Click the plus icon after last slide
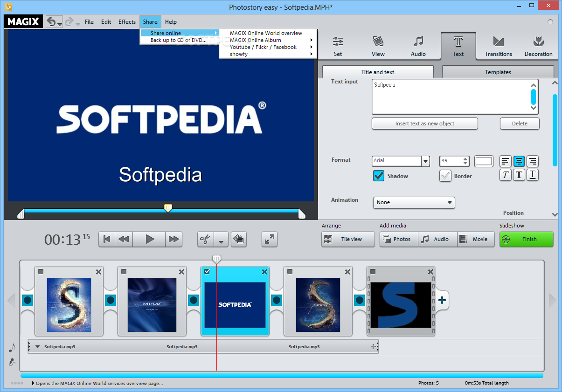Screen dimensions: 562x392 pyautogui.click(x=442, y=300)
